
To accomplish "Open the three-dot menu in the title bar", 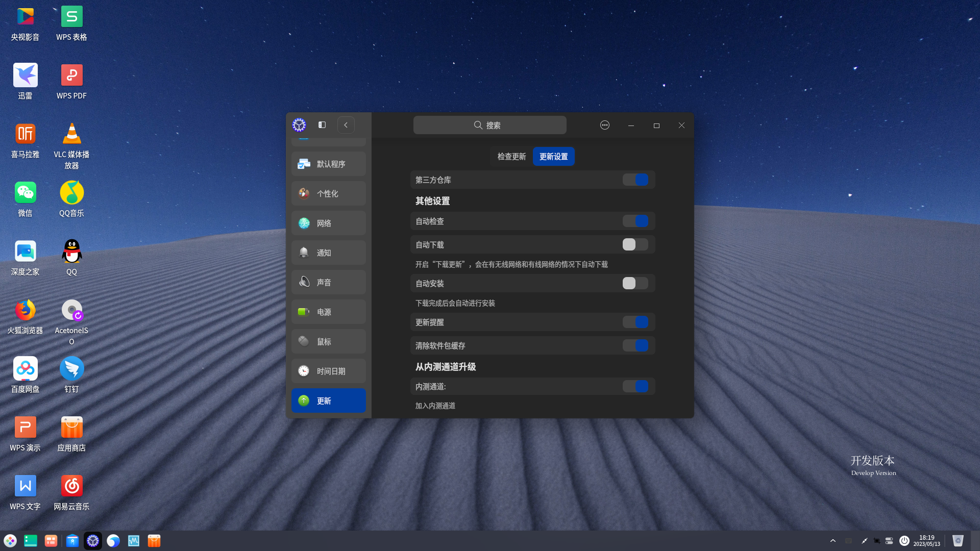I will click(x=604, y=125).
